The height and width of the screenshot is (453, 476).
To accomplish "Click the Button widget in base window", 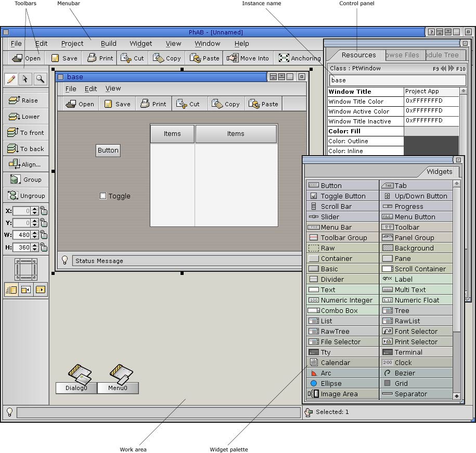I will (108, 150).
